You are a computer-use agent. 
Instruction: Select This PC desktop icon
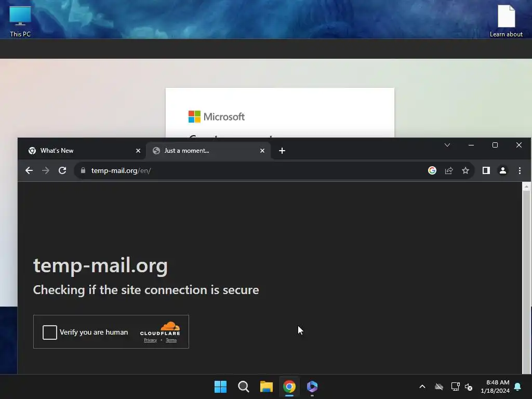coord(20,21)
